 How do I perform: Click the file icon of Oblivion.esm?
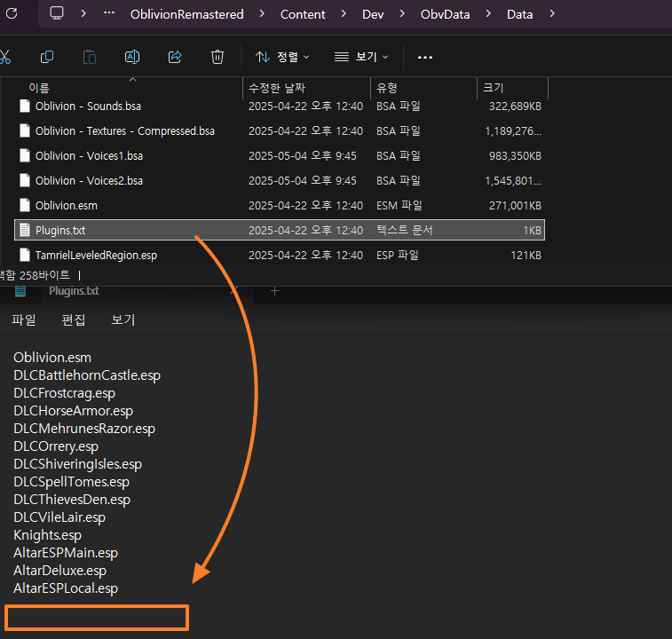click(x=25, y=205)
